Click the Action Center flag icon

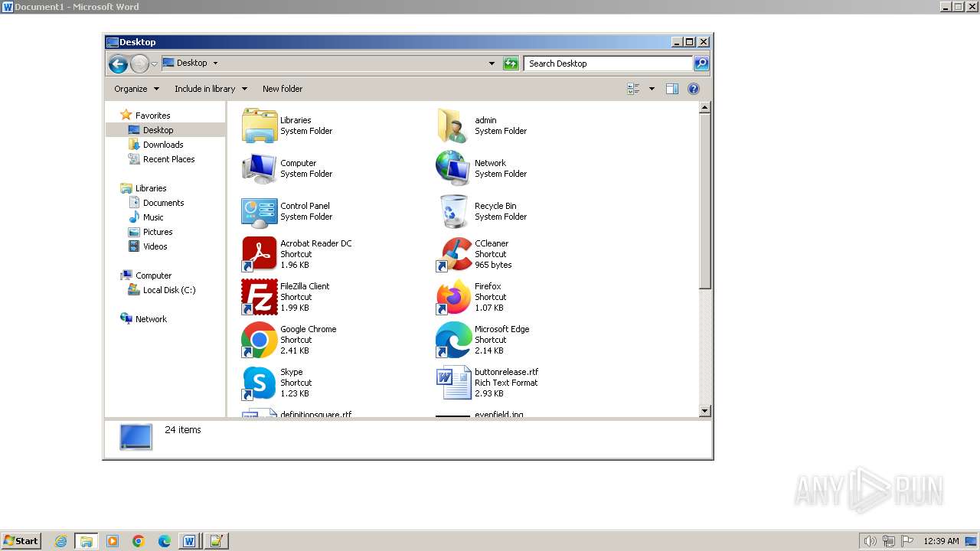pyautogui.click(x=907, y=541)
